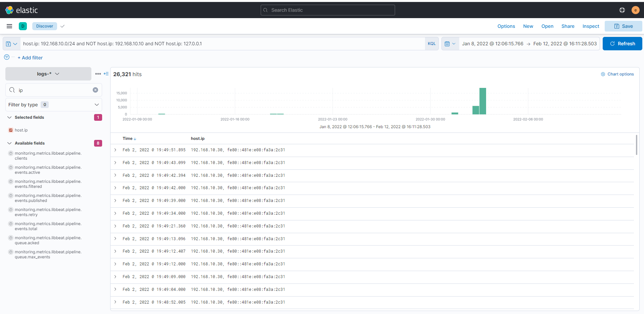This screenshot has height=314, width=644.
Task: Open the saved query menu icon
Action: 11,44
